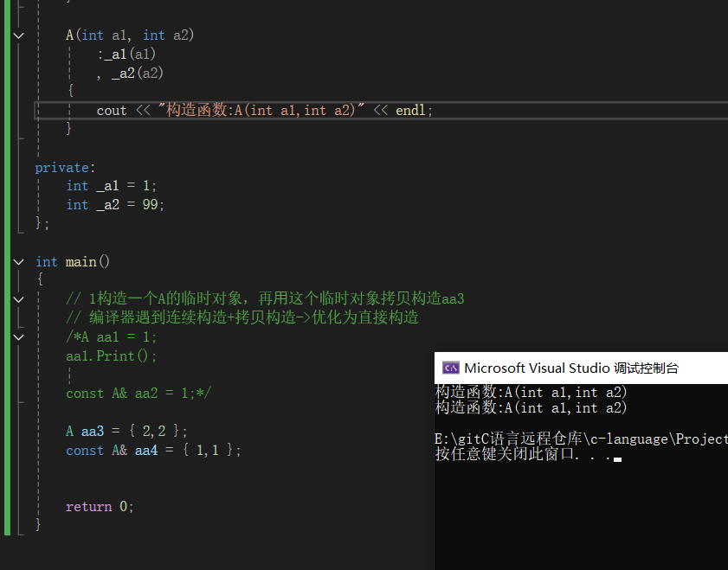Click the endl token in the cout line

coord(410,111)
